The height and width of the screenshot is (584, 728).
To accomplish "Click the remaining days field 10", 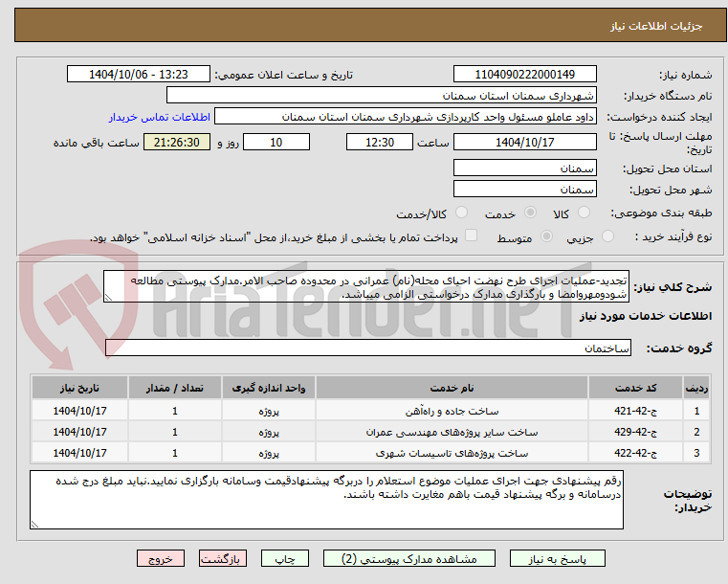I will [x=276, y=142].
